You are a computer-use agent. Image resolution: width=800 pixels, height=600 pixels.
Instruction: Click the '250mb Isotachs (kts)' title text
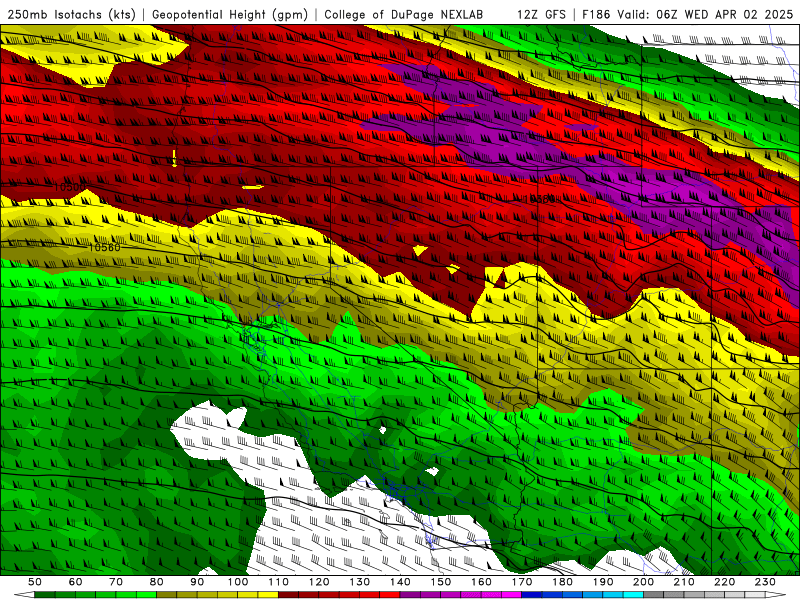[71, 15]
